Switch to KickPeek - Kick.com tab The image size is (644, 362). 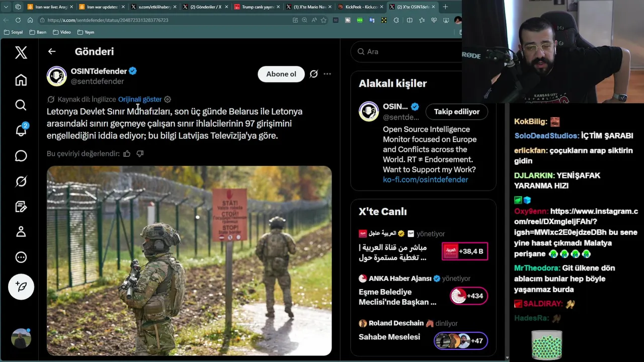click(x=360, y=7)
